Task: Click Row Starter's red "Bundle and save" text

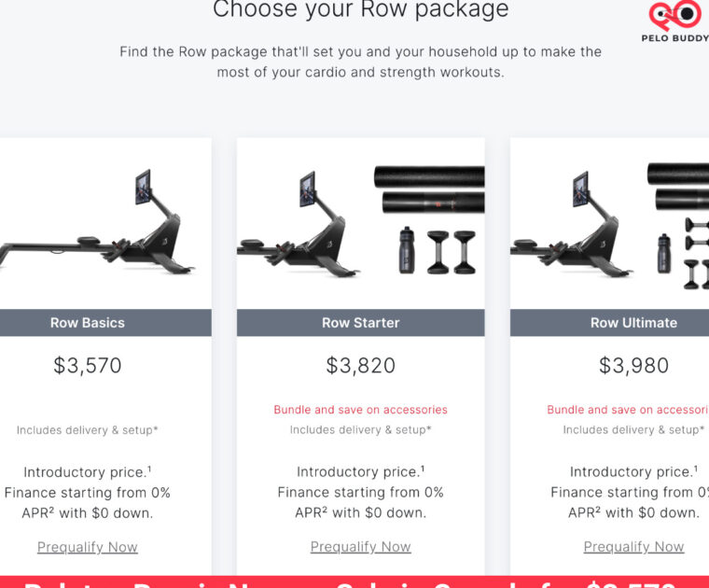Action: (360, 410)
